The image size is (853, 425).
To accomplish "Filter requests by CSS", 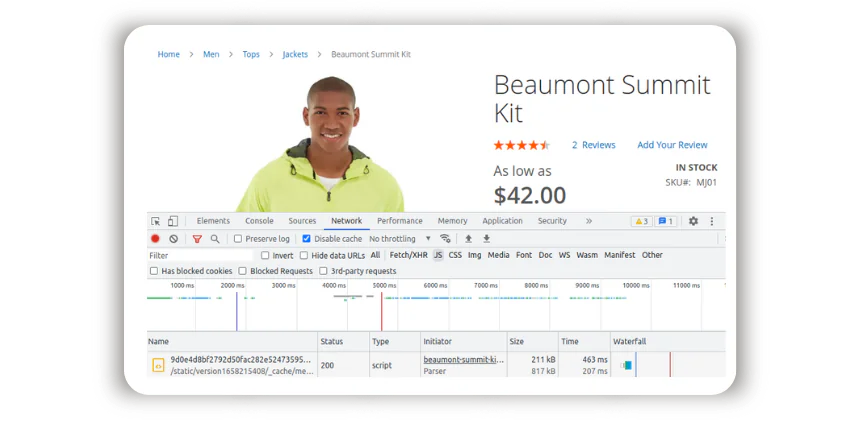I will (x=455, y=255).
